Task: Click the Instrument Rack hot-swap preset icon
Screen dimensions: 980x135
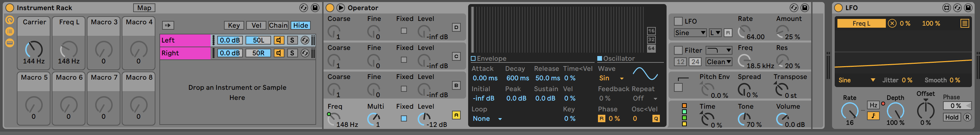Action: click(303, 8)
